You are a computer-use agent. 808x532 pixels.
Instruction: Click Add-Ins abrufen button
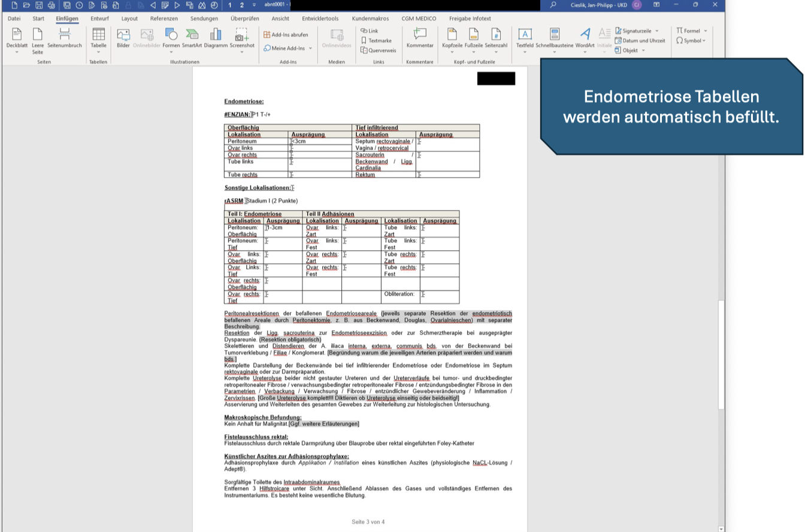click(x=286, y=35)
